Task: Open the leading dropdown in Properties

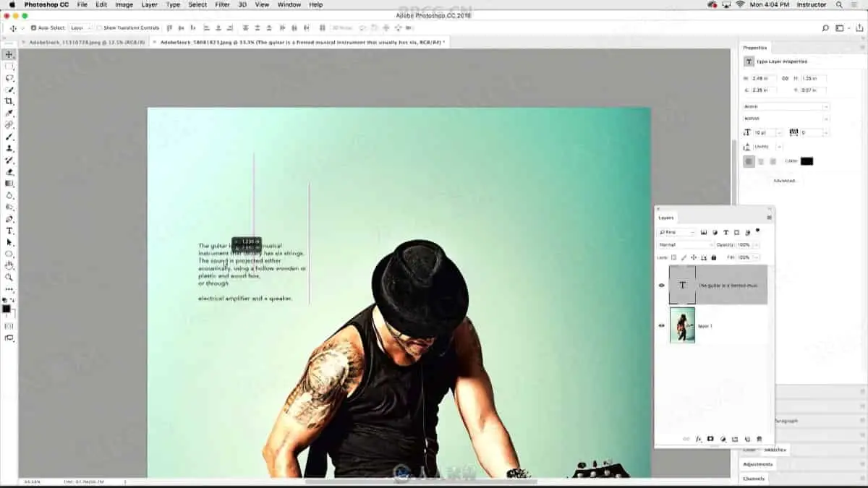Action: pos(779,147)
